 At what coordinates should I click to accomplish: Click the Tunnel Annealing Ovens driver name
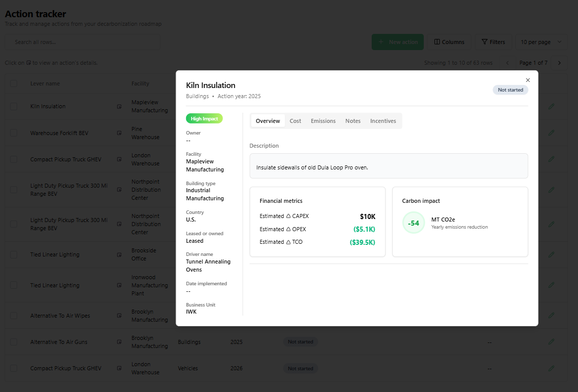point(208,266)
